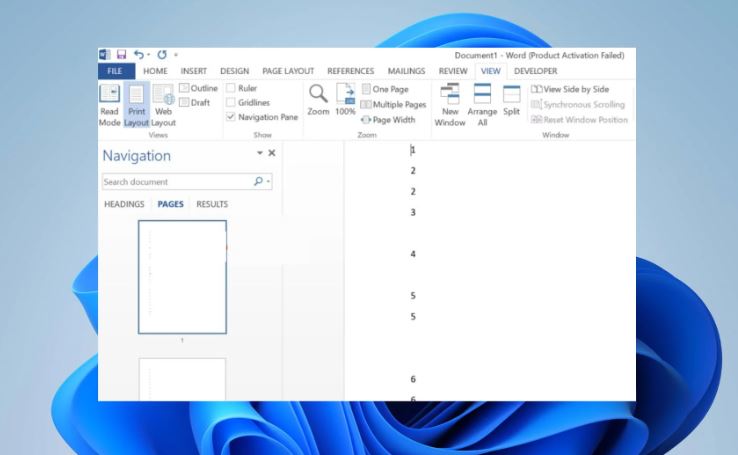Viewport: 738px width, 455px height.
Task: Switch to the MAILINGS tab
Action: 406,71
